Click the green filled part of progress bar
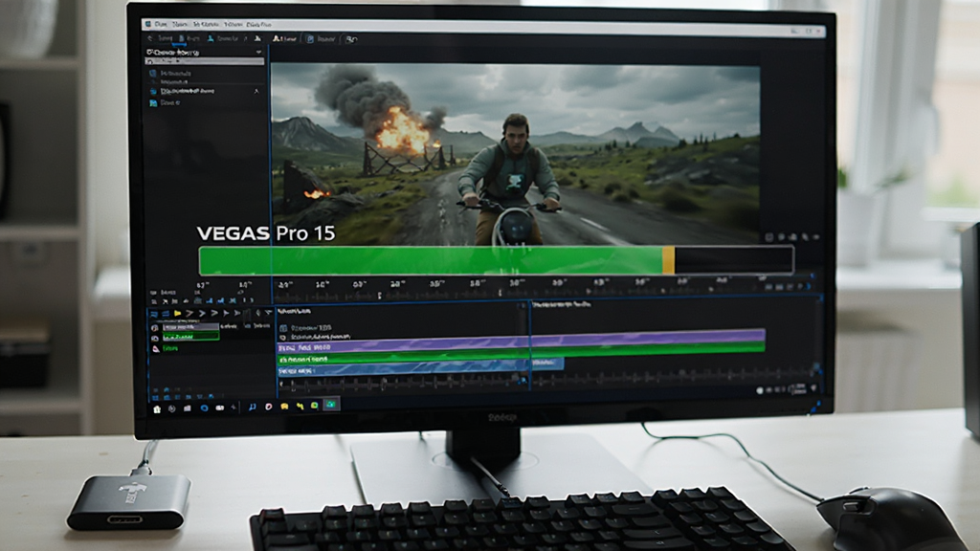The image size is (980, 551). tap(431, 260)
